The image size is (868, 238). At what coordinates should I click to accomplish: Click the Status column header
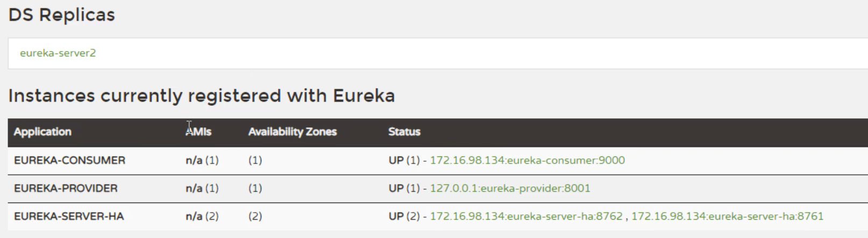[x=404, y=132]
